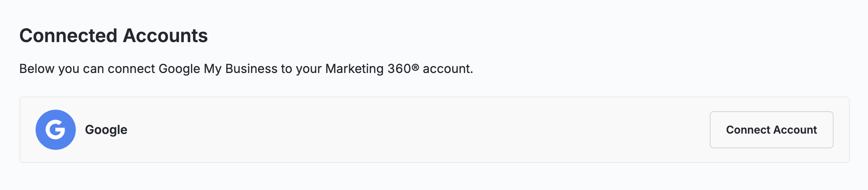The width and height of the screenshot is (868, 190).
Task: Connect the Google account
Action: [771, 130]
